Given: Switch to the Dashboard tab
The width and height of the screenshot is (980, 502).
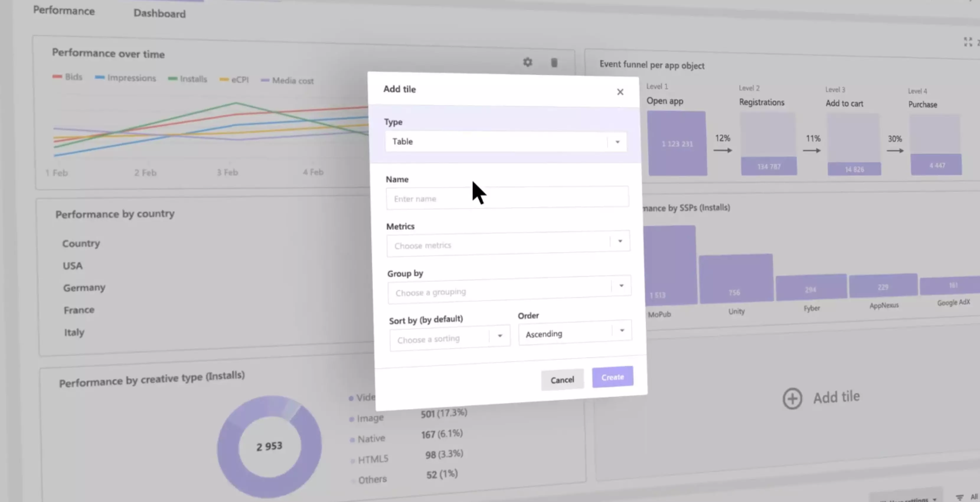Looking at the screenshot, I should (x=159, y=13).
